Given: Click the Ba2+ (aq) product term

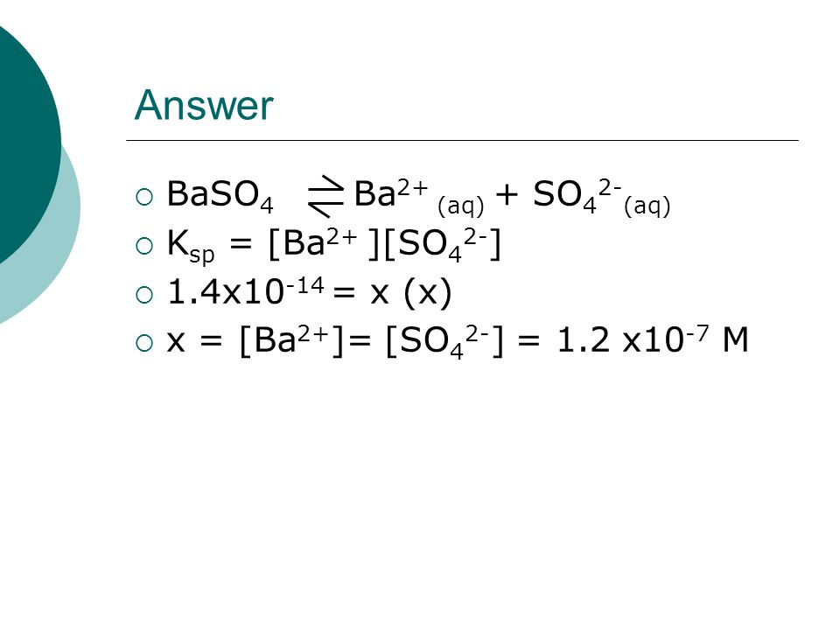Looking at the screenshot, I should [419, 197].
